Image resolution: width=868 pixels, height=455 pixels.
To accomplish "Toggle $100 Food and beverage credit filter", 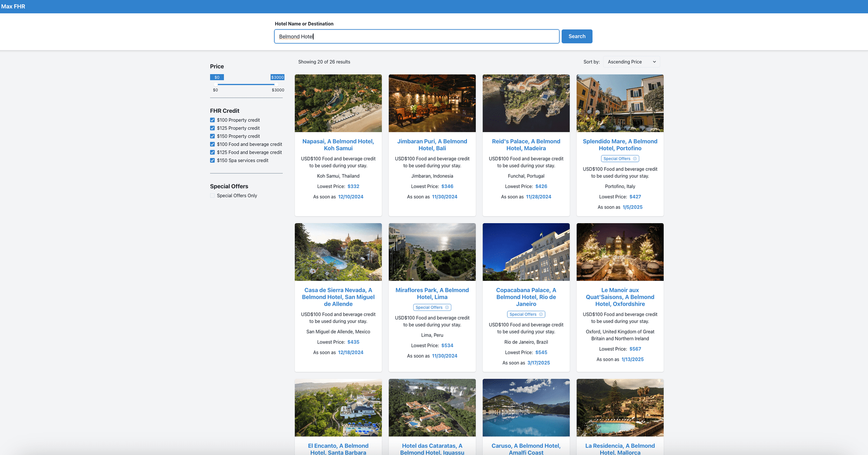I will [x=213, y=145].
